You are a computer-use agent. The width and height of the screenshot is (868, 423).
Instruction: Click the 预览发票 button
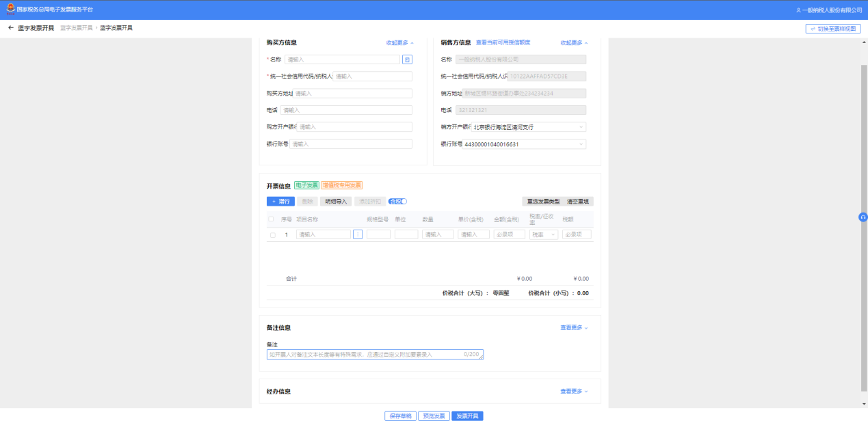click(434, 415)
